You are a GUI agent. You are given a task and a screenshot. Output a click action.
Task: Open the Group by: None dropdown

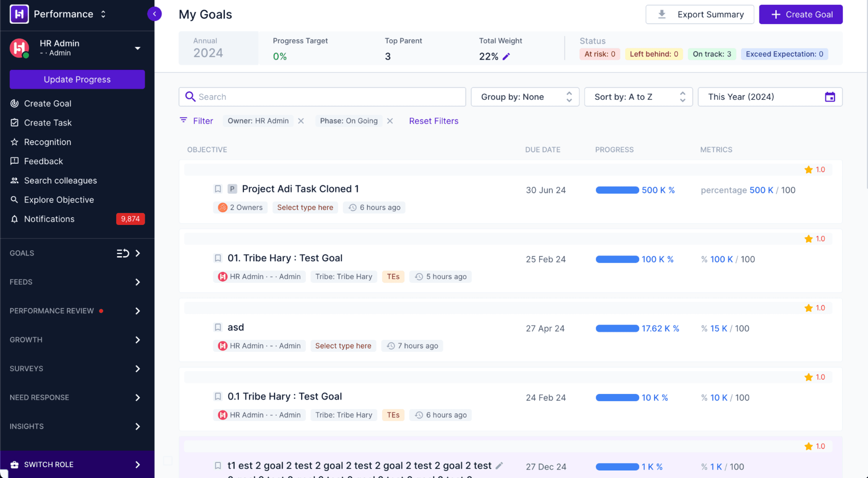click(525, 97)
